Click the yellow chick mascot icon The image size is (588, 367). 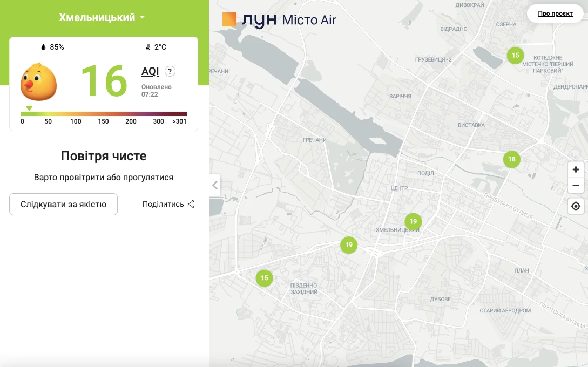[x=38, y=82]
